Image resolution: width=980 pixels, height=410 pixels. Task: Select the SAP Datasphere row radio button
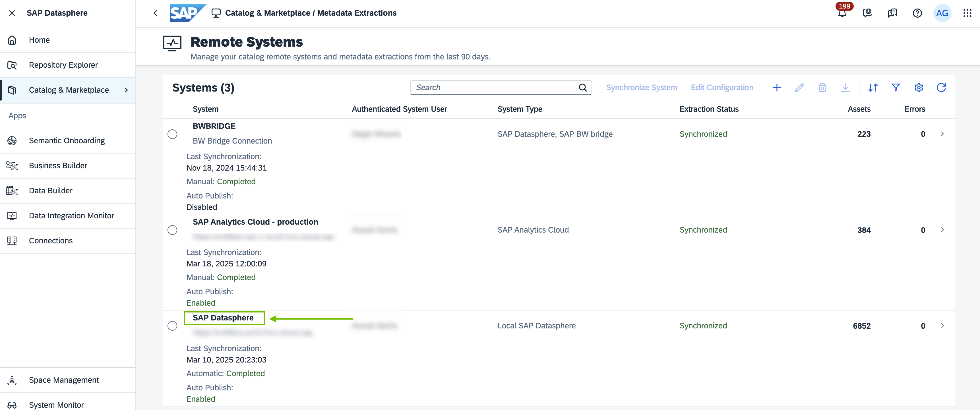pos(172,326)
